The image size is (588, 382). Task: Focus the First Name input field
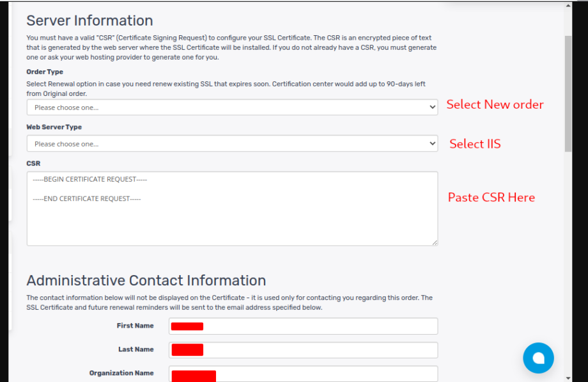pyautogui.click(x=303, y=326)
